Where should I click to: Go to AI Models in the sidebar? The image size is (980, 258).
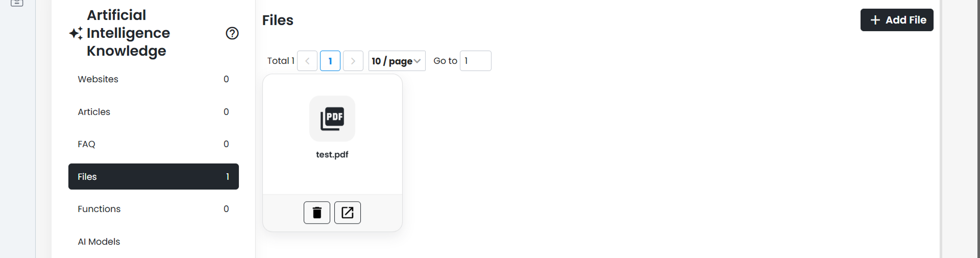click(x=154, y=242)
